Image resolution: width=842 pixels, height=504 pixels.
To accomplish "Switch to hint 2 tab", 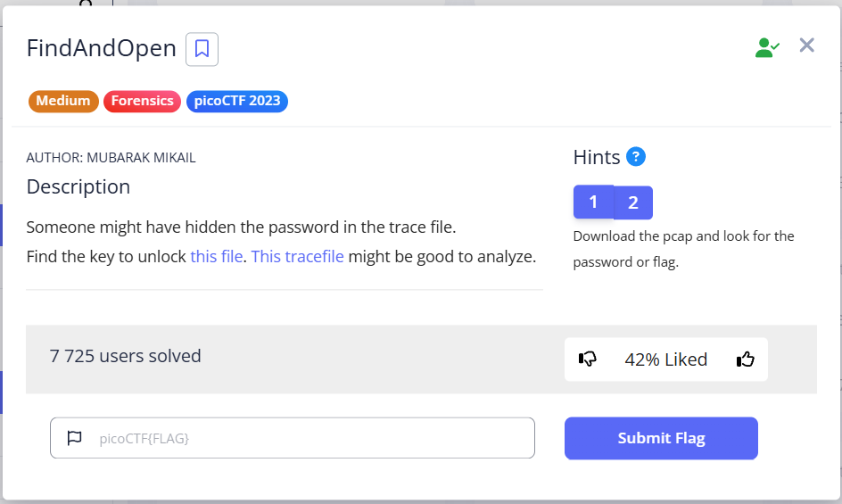I will point(633,202).
